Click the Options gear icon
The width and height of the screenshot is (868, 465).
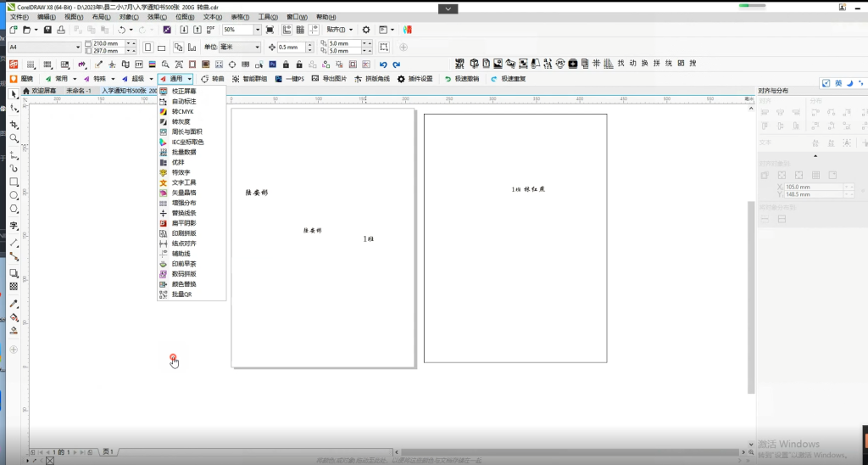[x=365, y=30]
